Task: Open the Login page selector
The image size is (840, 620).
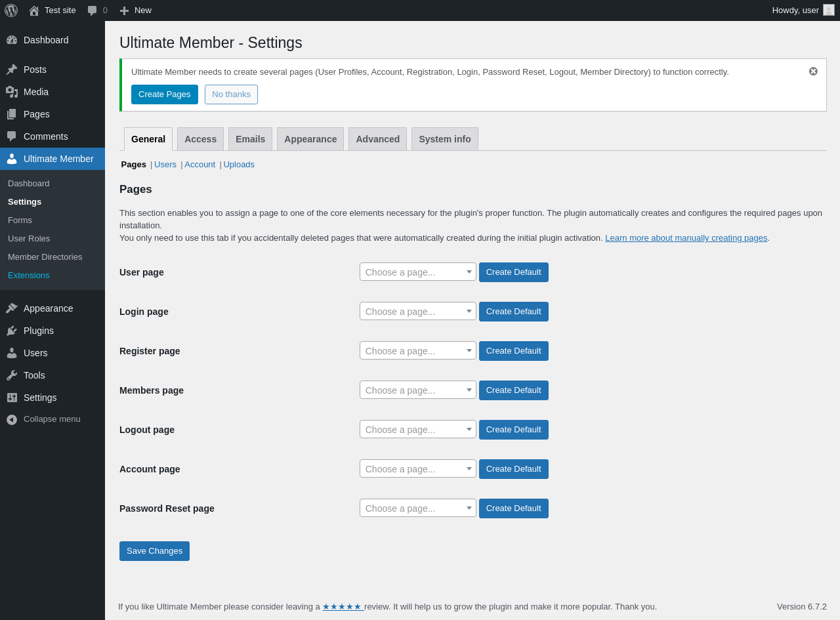Action: [x=417, y=312]
